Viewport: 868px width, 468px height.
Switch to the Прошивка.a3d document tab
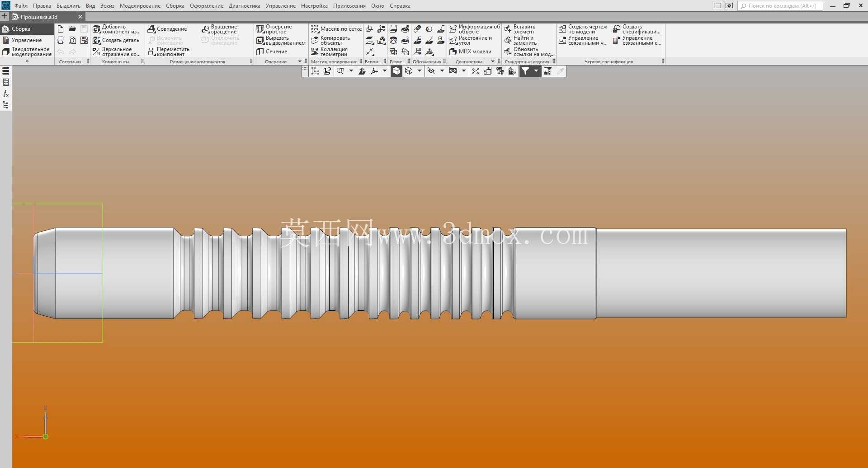(x=39, y=17)
